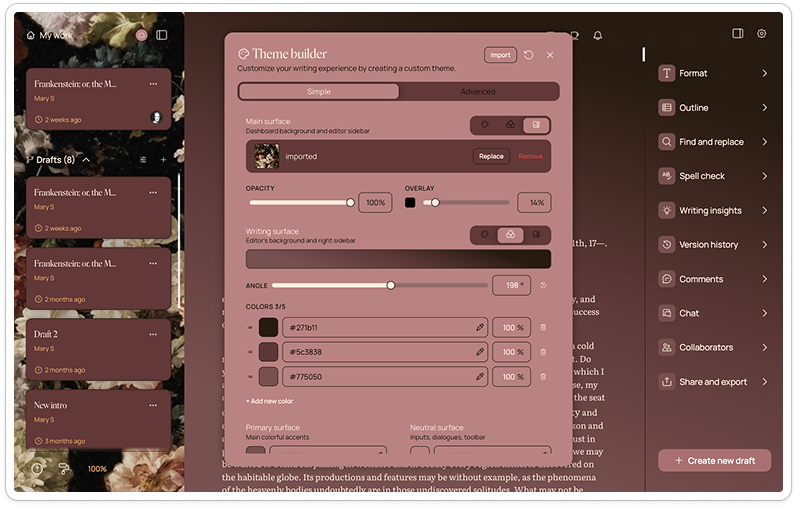
Task: Open the black overlay color swatch
Action: tap(410, 203)
